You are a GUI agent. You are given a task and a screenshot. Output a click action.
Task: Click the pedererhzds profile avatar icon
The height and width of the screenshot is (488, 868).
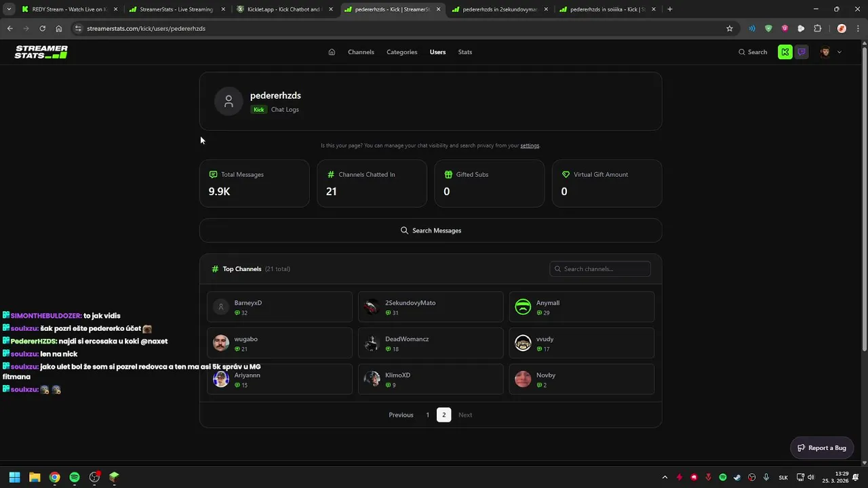(229, 102)
